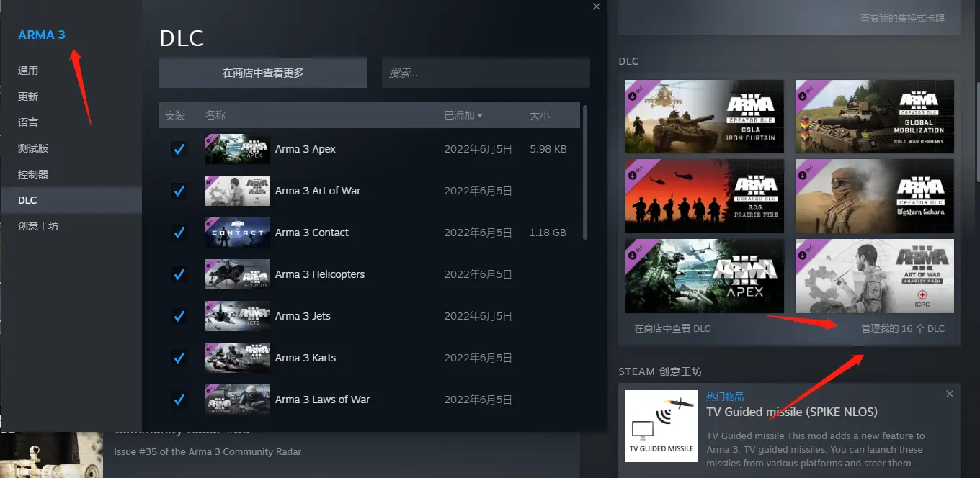Open TV Guided Missile workshop thumbnail
Viewport: 980px width, 478px height.
click(661, 426)
